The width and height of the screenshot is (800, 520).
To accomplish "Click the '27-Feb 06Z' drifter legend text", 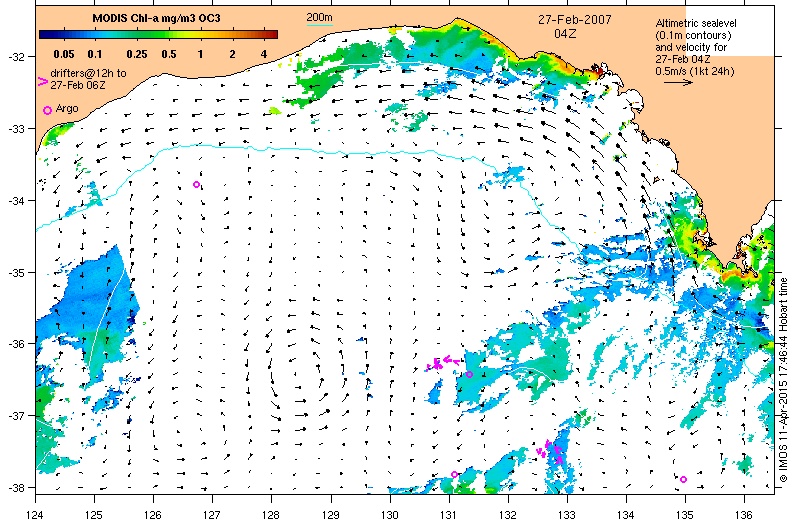I will click(x=78, y=85).
